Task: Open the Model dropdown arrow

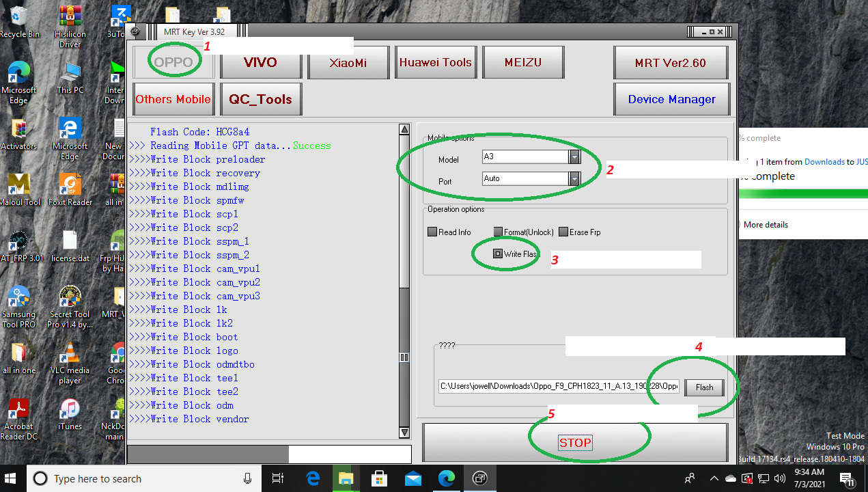Action: coord(575,156)
